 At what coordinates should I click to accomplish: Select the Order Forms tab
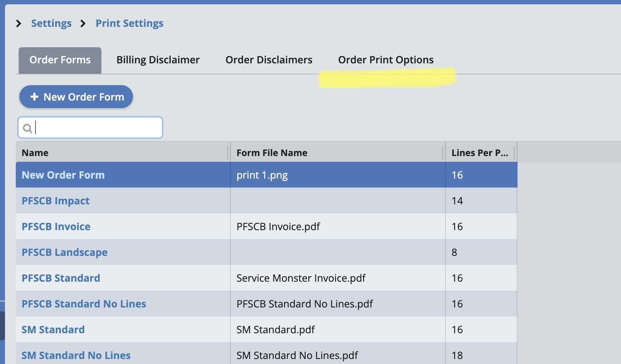(60, 60)
